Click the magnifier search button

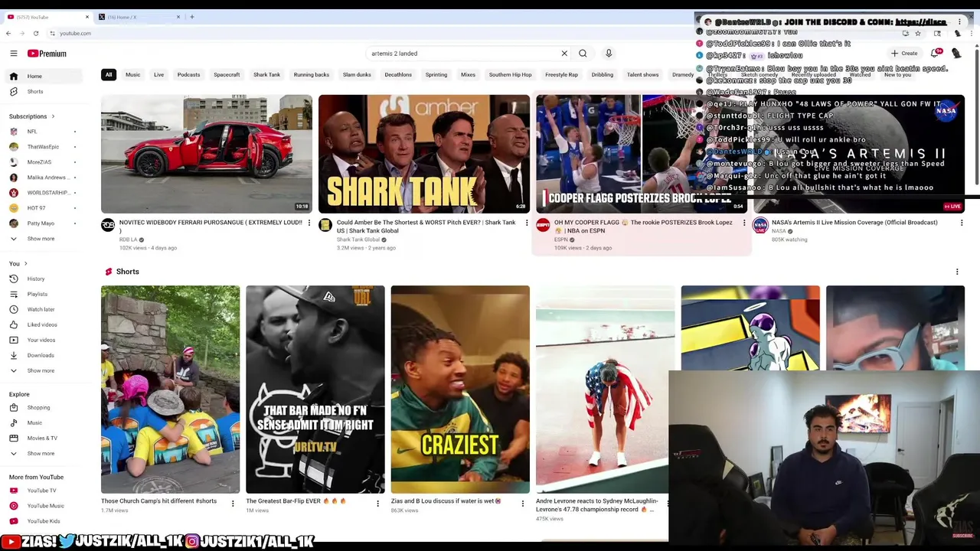click(x=583, y=54)
